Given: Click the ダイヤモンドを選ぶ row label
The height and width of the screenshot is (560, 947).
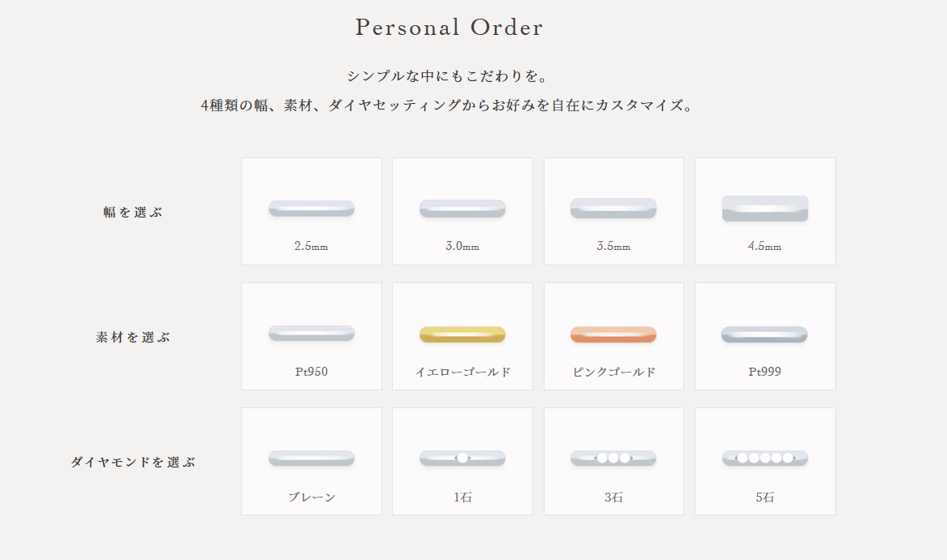Looking at the screenshot, I should [133, 462].
